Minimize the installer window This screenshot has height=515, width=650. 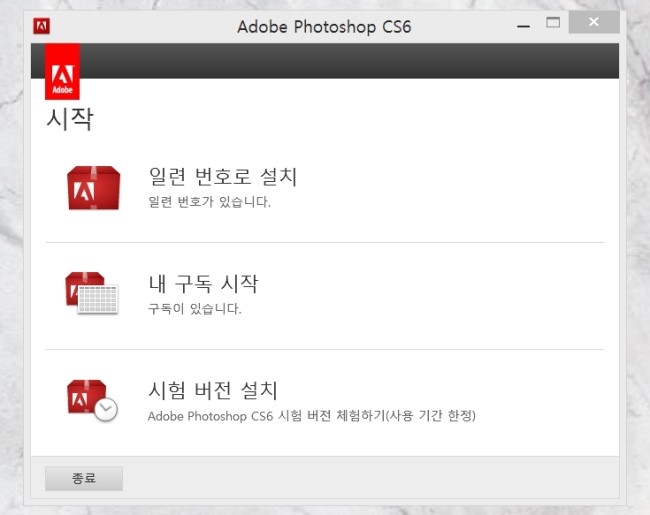pos(524,26)
